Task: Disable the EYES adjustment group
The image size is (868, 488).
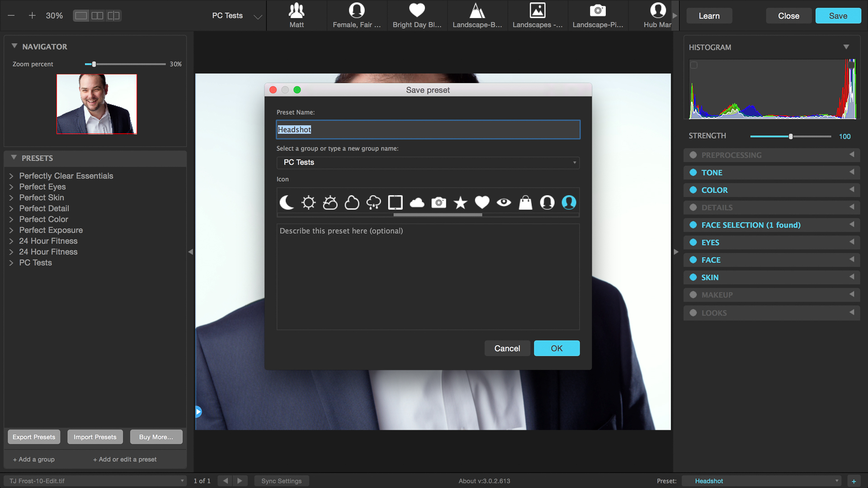Action: pos(693,242)
